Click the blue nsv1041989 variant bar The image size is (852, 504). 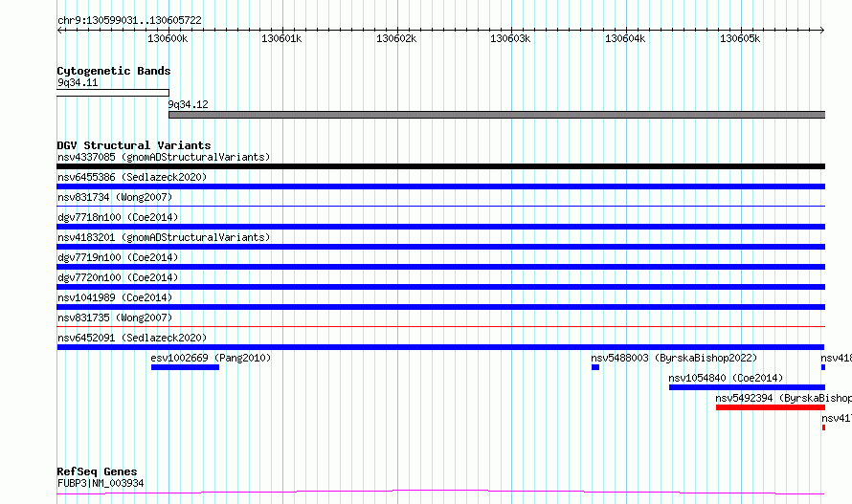click(441, 307)
